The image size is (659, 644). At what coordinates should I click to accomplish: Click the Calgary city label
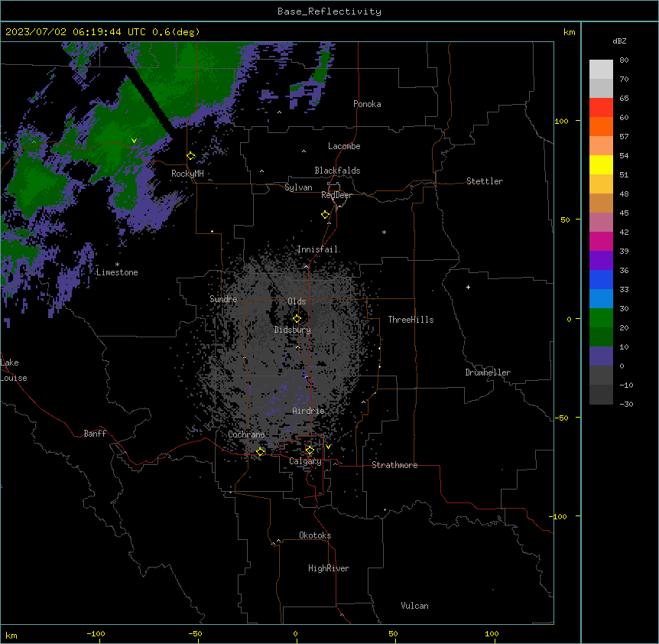point(305,461)
